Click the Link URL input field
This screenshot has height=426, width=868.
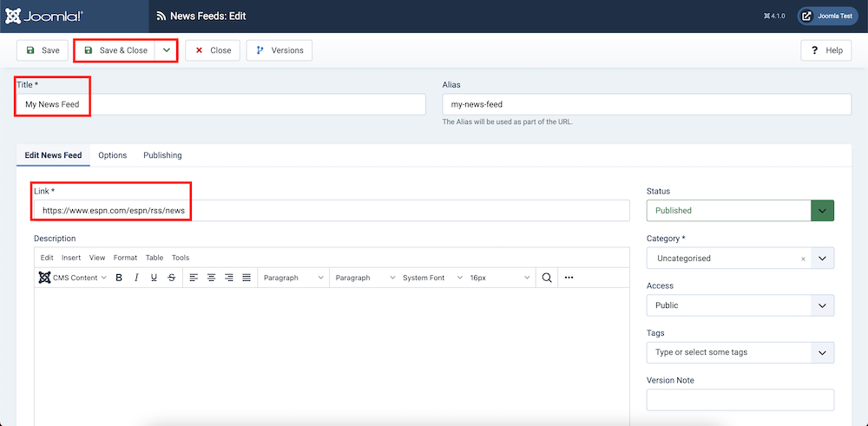point(332,210)
